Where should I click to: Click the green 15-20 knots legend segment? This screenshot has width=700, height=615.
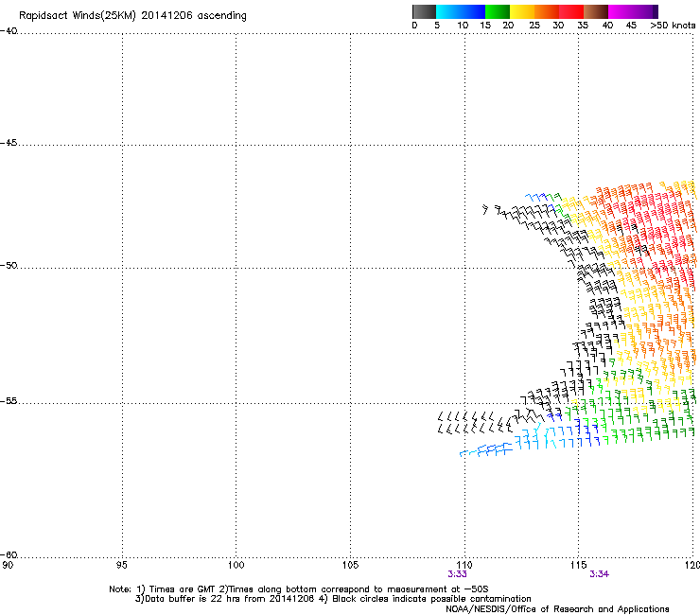(498, 11)
